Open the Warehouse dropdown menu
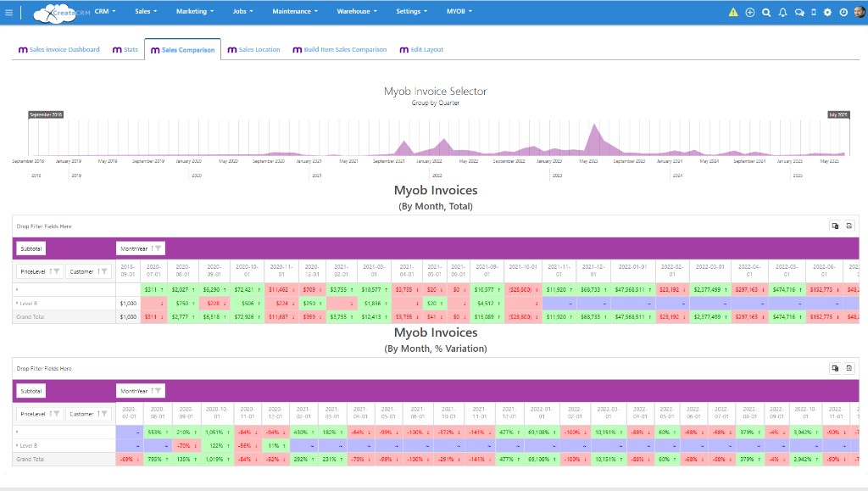The height and width of the screenshot is (491, 868). point(357,11)
